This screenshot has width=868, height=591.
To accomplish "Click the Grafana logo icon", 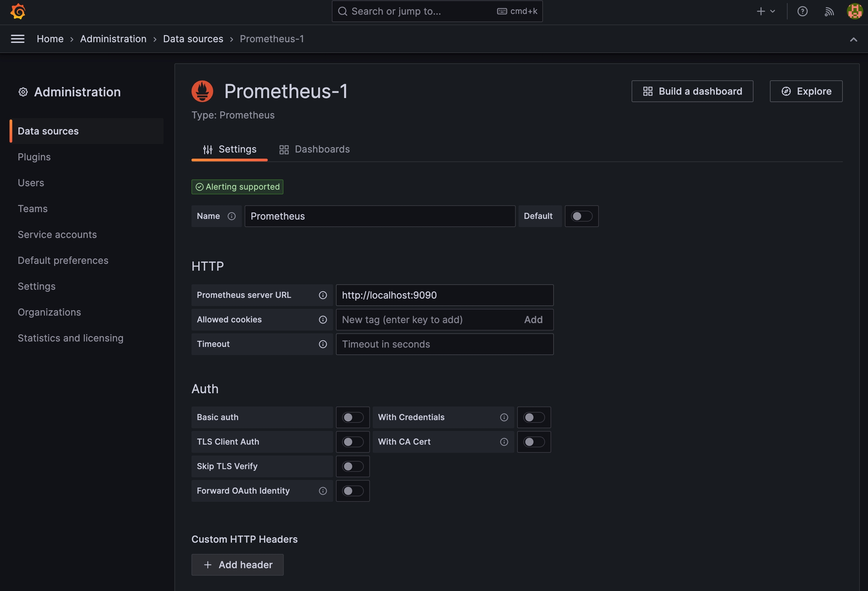I will click(18, 11).
